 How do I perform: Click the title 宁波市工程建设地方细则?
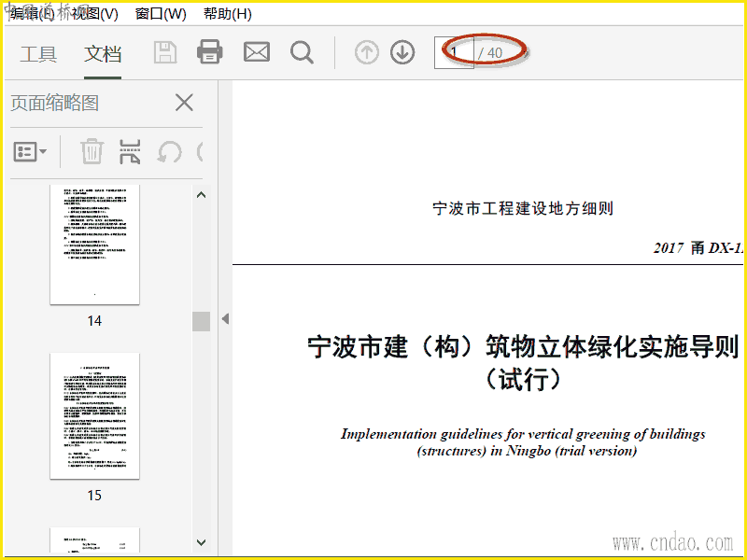point(523,208)
